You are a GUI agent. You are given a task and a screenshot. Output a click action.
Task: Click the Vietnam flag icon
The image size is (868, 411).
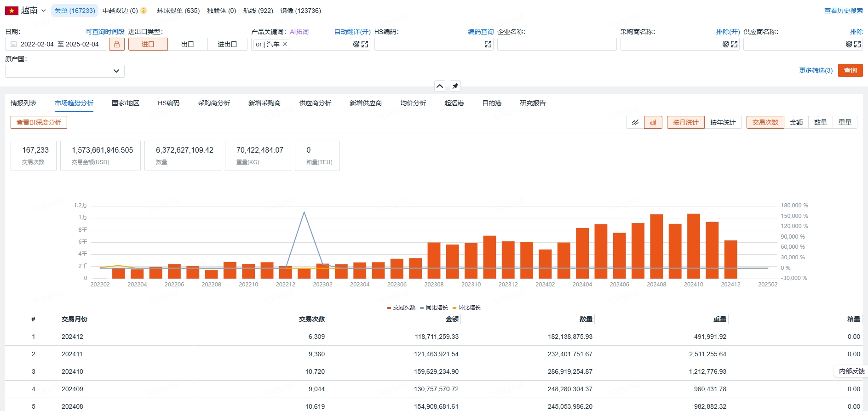tap(11, 11)
